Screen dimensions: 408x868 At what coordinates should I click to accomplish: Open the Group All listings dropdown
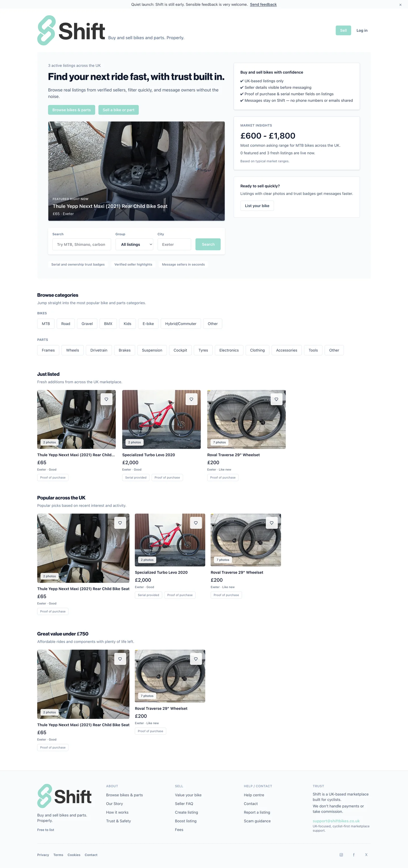(x=134, y=245)
